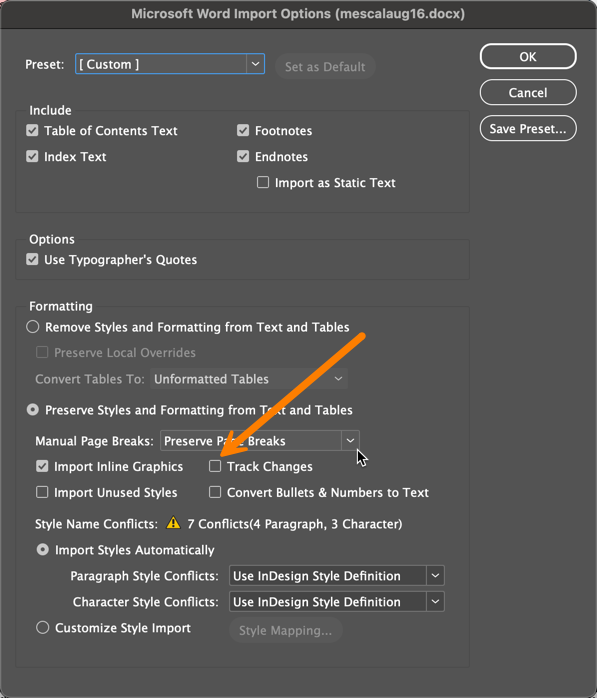Select Remove Styles and Formatting radio button
The height and width of the screenshot is (698, 597).
coord(32,327)
